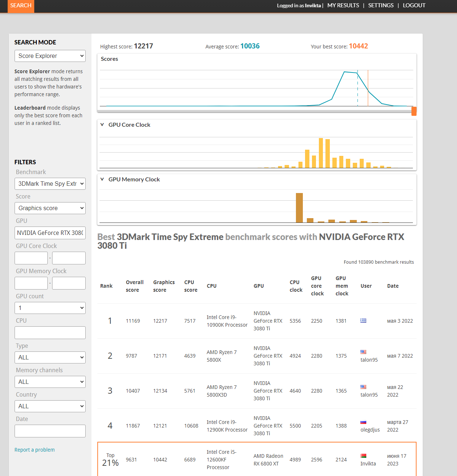Screen dimensions: 457x476
Task: Click the Date filter field
Action: click(50, 431)
